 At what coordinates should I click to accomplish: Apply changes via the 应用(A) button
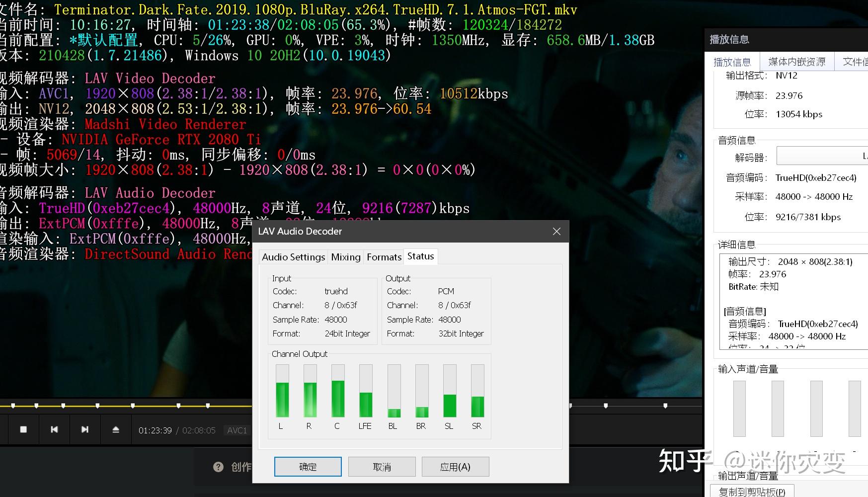[455, 467]
